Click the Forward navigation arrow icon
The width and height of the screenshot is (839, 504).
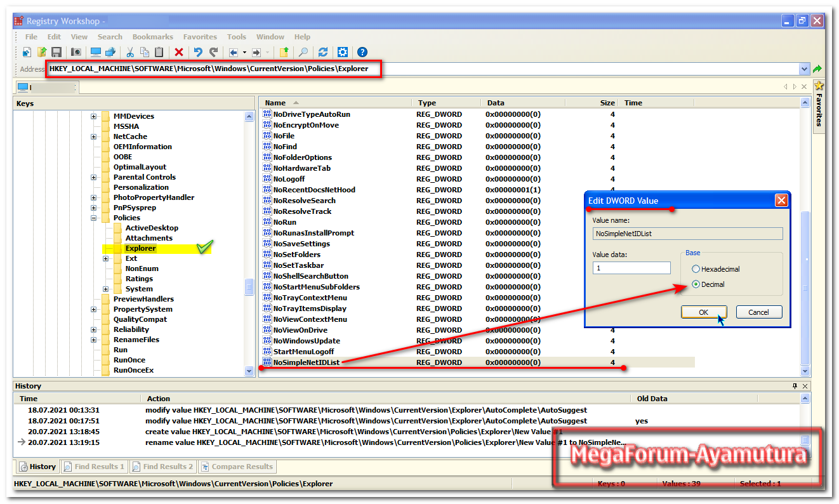(256, 52)
